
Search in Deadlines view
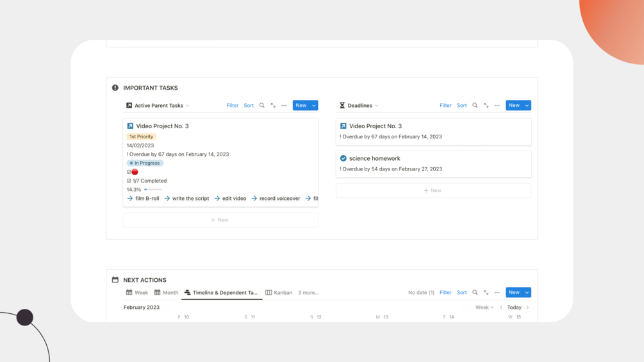(x=475, y=106)
